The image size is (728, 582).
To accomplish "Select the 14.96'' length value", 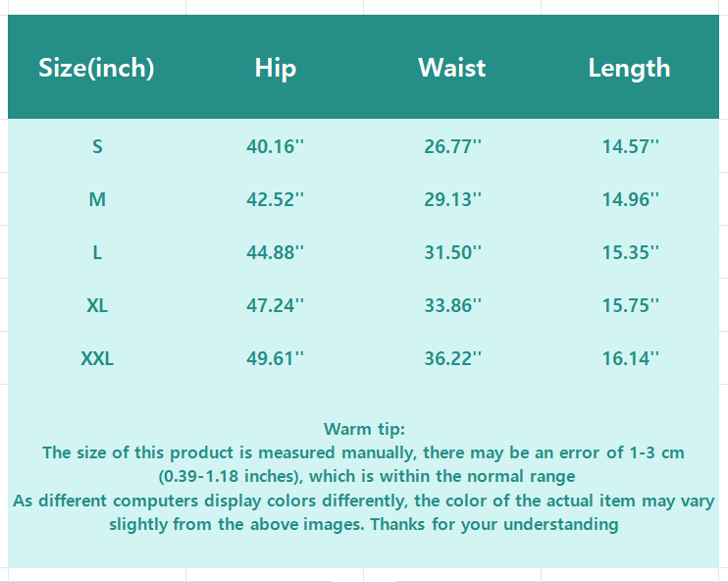I will tap(630, 200).
